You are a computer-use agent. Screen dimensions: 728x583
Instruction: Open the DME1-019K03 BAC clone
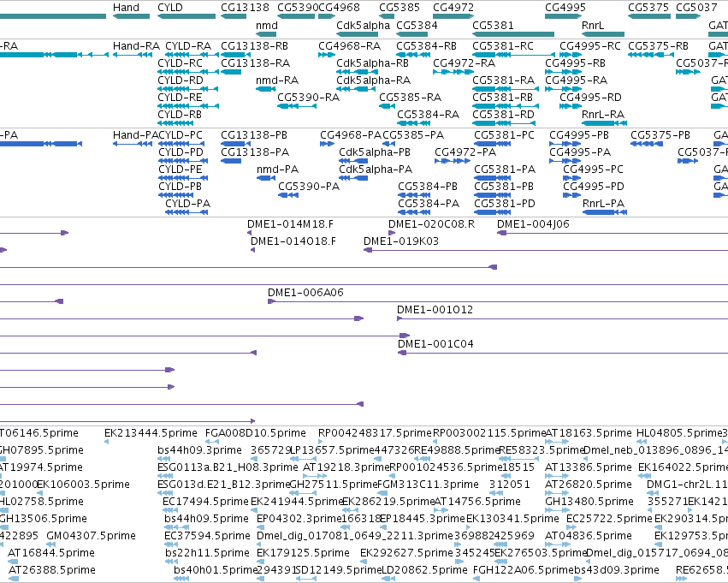point(546,250)
